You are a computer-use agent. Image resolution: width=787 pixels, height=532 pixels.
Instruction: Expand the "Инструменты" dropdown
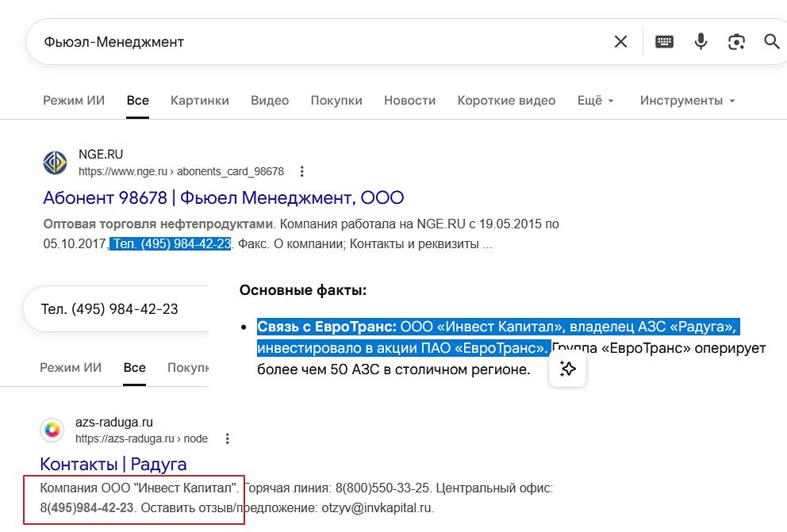(x=687, y=101)
